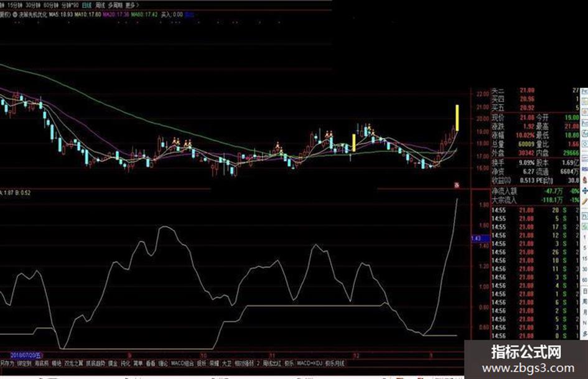This screenshot has width=588, height=379.
Task: Switch to the 60分钟 period tab
Action: [50, 5]
